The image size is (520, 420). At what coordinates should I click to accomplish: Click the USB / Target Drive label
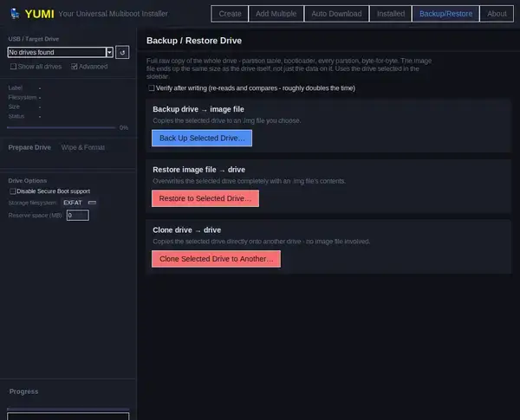click(x=34, y=39)
